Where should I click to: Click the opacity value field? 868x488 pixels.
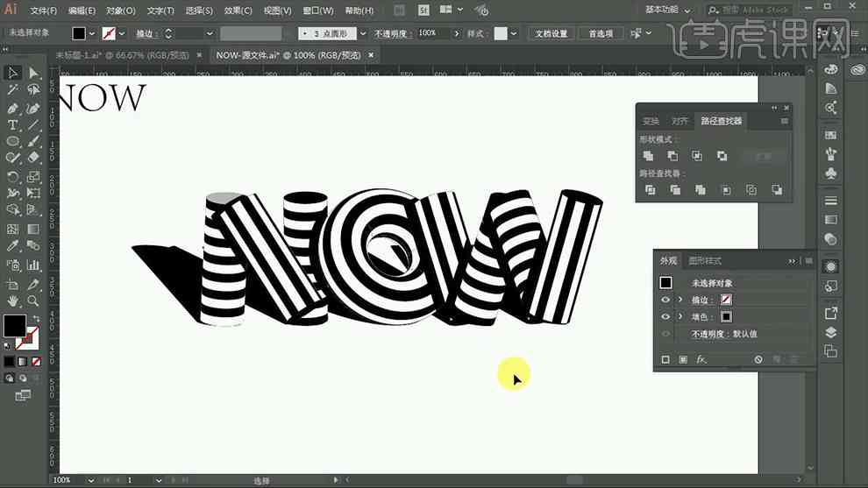click(433, 34)
